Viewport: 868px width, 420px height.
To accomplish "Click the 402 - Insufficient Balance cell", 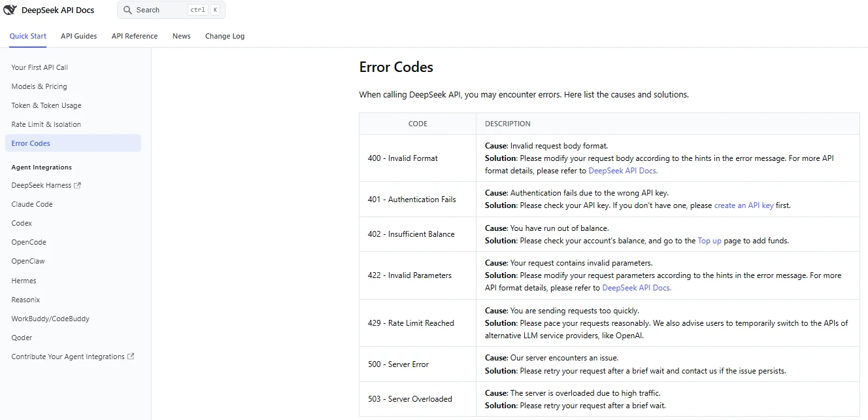I will pyautogui.click(x=418, y=234).
